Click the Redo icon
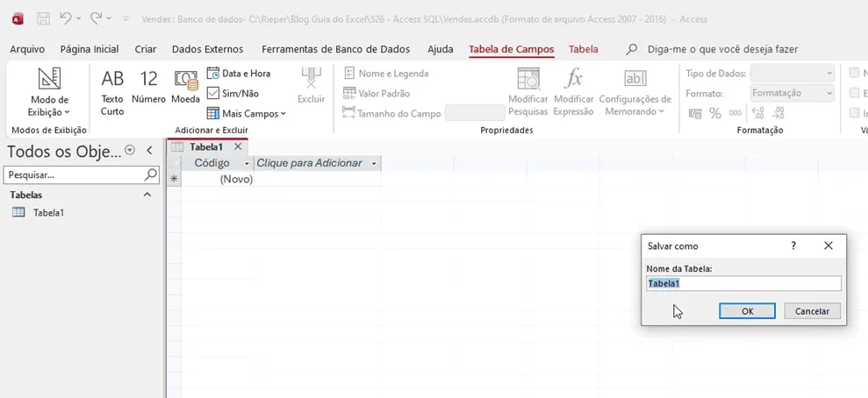868x398 pixels. (96, 18)
